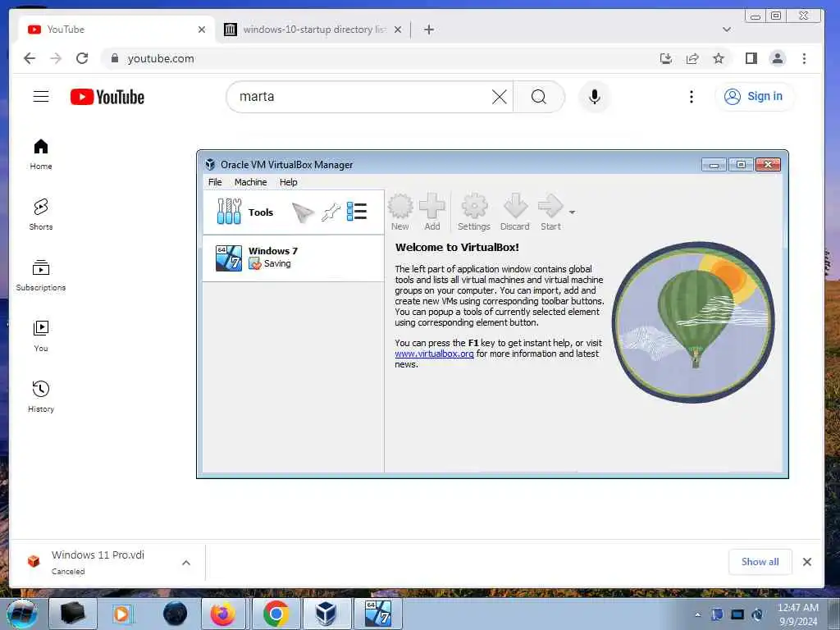This screenshot has width=840, height=630.
Task: Open History in YouTube sidebar
Action: (41, 396)
